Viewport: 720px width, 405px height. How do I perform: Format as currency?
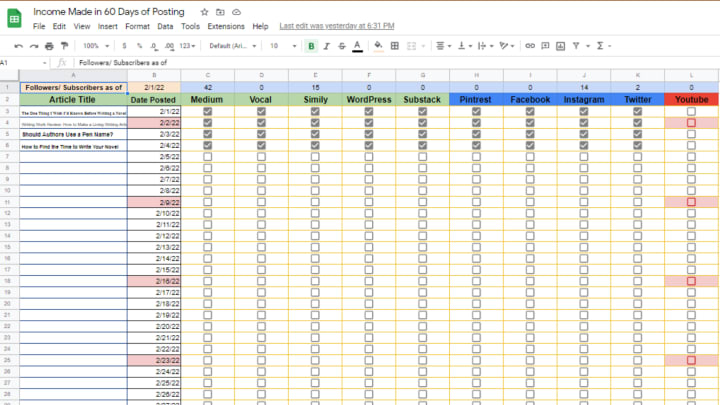(124, 46)
